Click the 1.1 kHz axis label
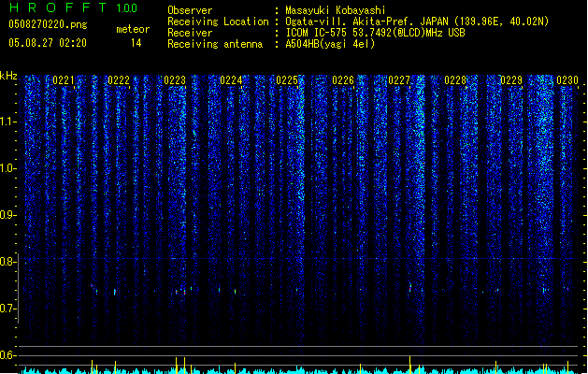The height and width of the screenshot is (374, 588). click(x=8, y=122)
